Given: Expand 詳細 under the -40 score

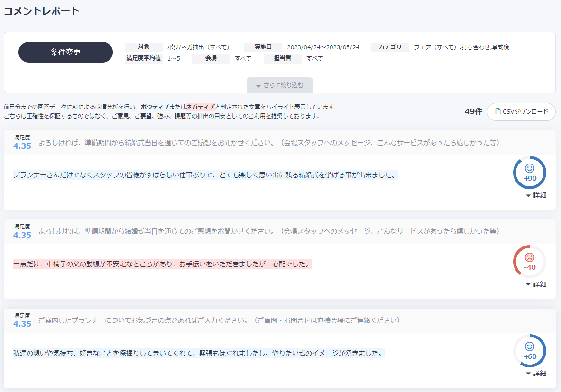Looking at the screenshot, I should click(536, 284).
